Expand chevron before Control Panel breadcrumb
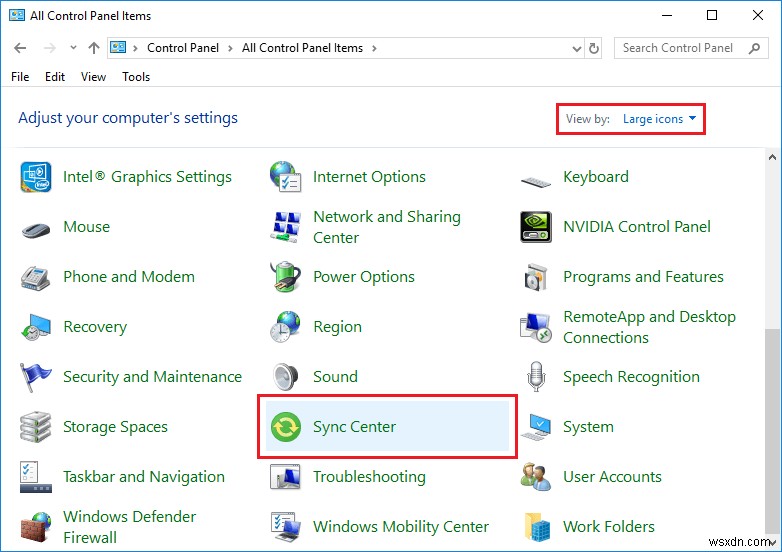Image resolution: width=782 pixels, height=552 pixels. pyautogui.click(x=135, y=48)
